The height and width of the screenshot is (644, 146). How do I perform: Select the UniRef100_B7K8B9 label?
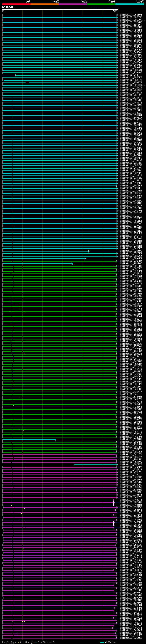[x=131, y=148]
